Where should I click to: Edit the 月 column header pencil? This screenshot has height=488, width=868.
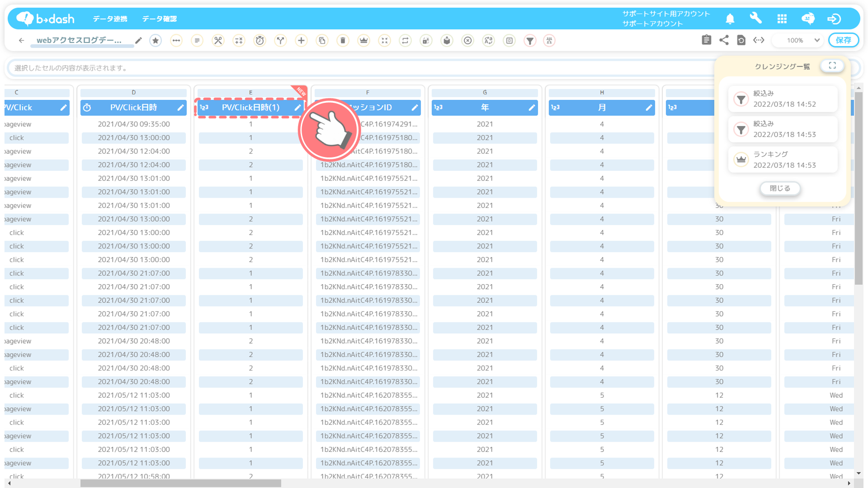pyautogui.click(x=649, y=108)
